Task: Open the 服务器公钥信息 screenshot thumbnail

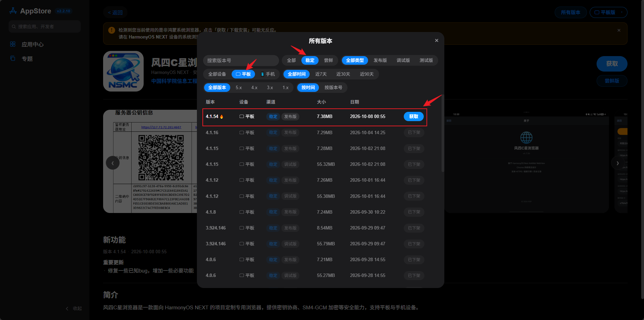Action: pyautogui.click(x=150, y=161)
